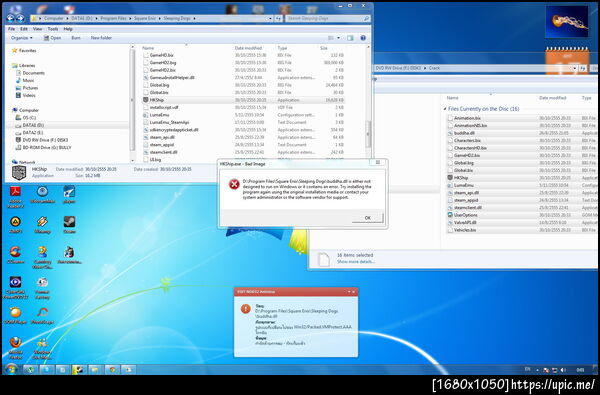Click Crack in the DVD drive breadcrumb
This screenshot has width=600, height=395.
tap(434, 68)
